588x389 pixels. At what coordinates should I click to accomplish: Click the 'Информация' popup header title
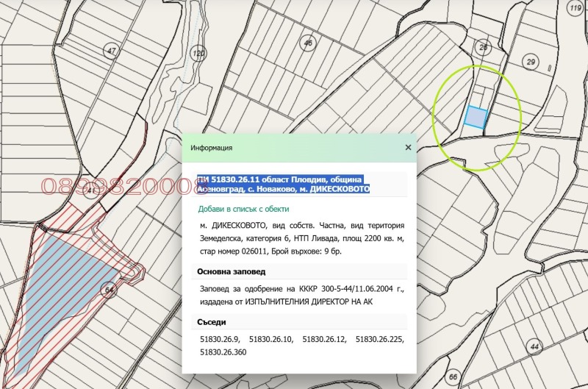[x=212, y=148]
